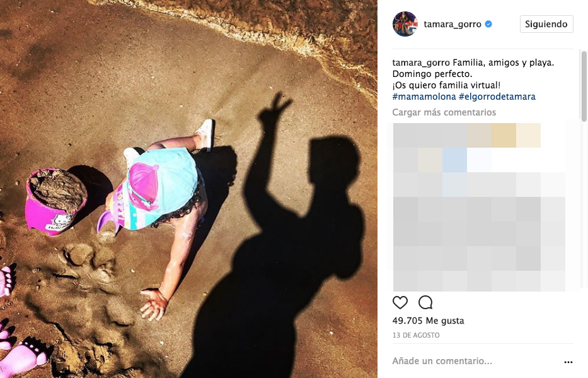Like the post with the heart icon
The width and height of the screenshot is (588, 378).
[x=400, y=302]
